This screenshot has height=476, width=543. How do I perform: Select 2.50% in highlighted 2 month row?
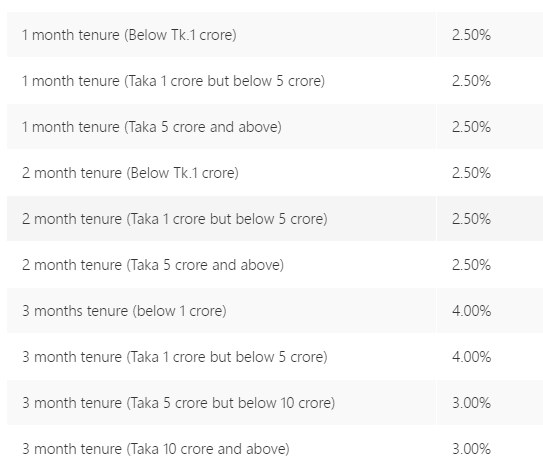[x=471, y=219]
